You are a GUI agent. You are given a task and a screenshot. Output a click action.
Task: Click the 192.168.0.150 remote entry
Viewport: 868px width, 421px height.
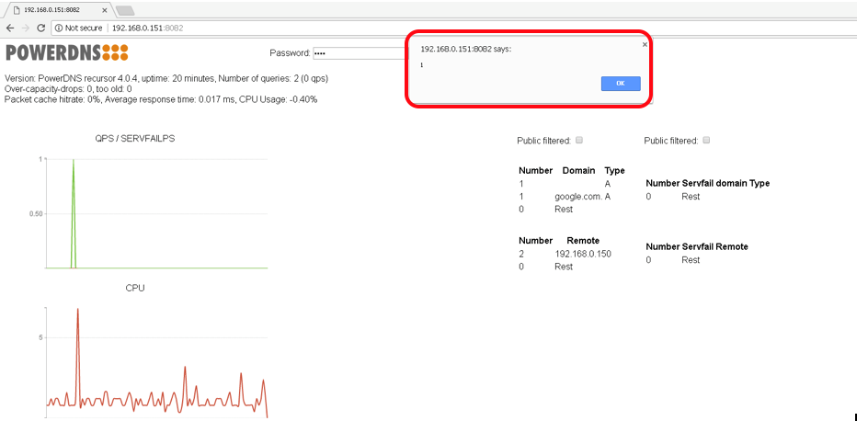(x=583, y=254)
